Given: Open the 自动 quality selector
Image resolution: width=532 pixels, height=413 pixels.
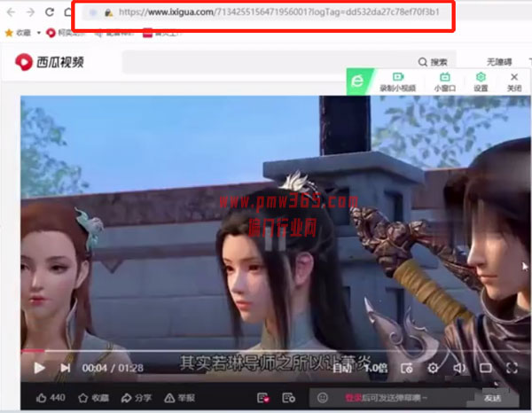Looking at the screenshot, I should [x=341, y=368].
